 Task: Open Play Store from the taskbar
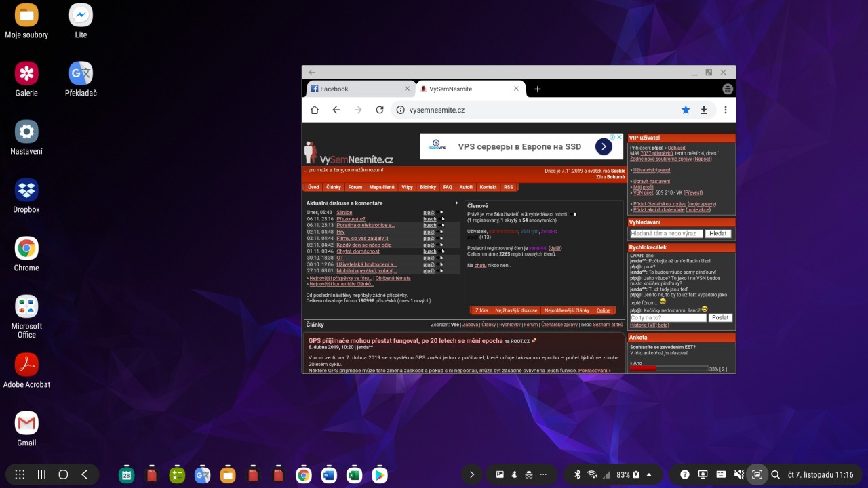coord(379,475)
